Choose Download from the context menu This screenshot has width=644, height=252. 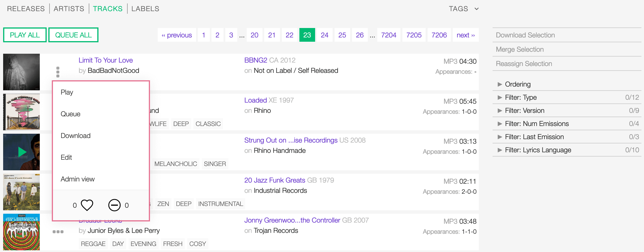[101, 136]
